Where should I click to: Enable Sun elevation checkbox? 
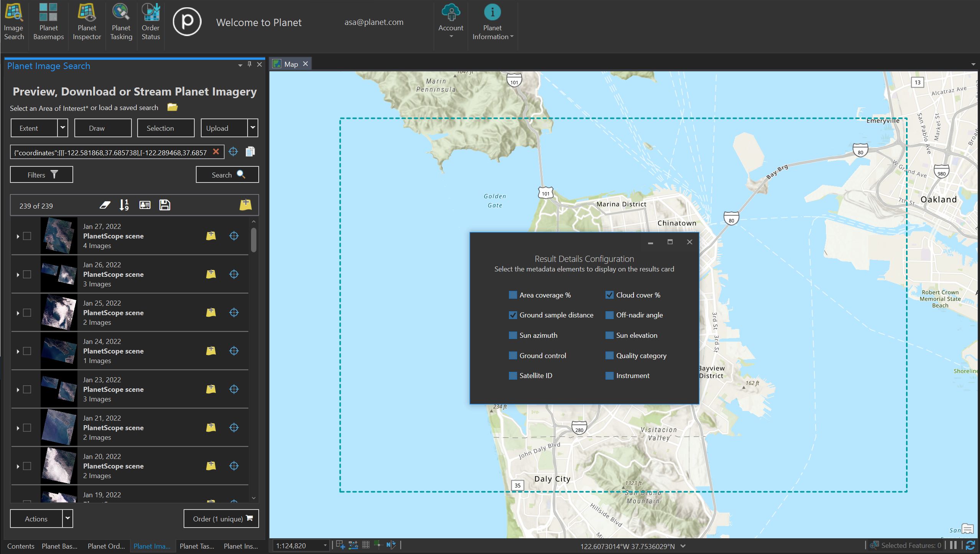click(609, 335)
